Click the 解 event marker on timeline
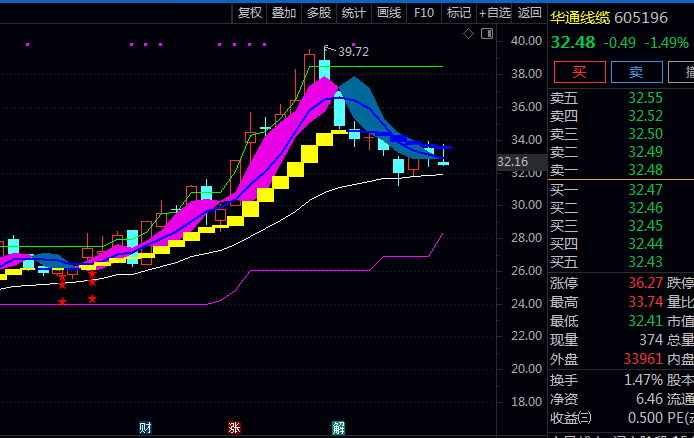Viewport: 694px width, 438px height. [338, 428]
